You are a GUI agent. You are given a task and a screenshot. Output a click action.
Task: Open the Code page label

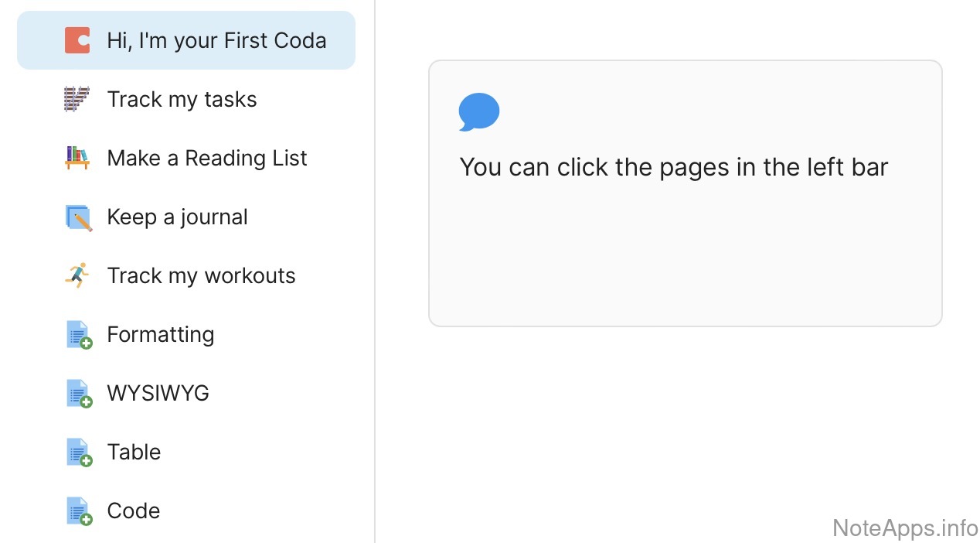click(x=133, y=511)
